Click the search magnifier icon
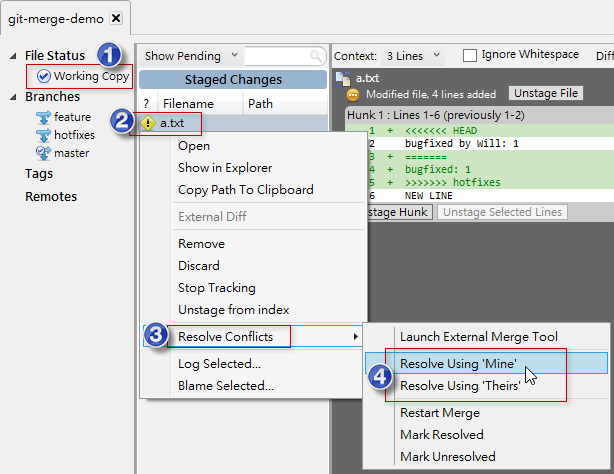 click(x=316, y=56)
